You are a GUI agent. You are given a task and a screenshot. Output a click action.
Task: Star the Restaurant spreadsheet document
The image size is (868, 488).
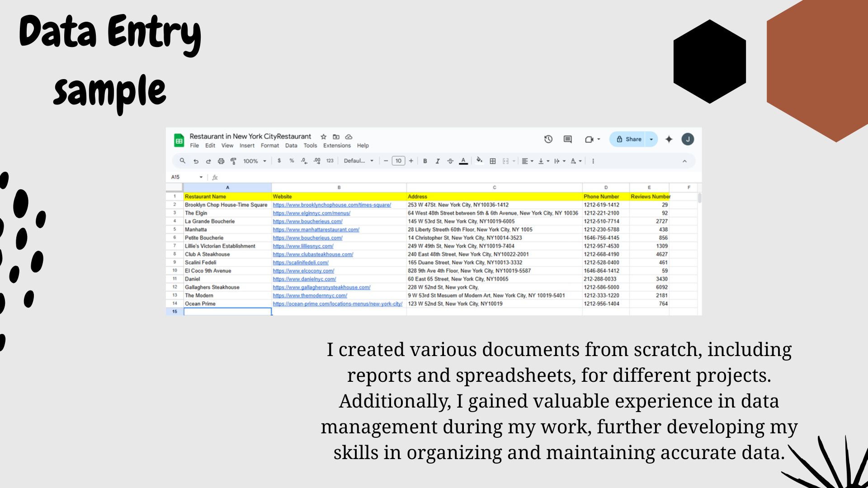point(323,136)
